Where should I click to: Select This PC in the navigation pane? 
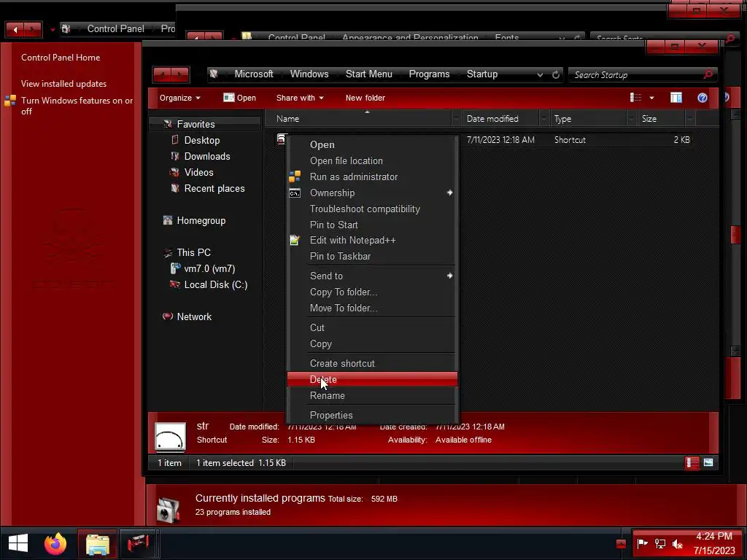193,252
